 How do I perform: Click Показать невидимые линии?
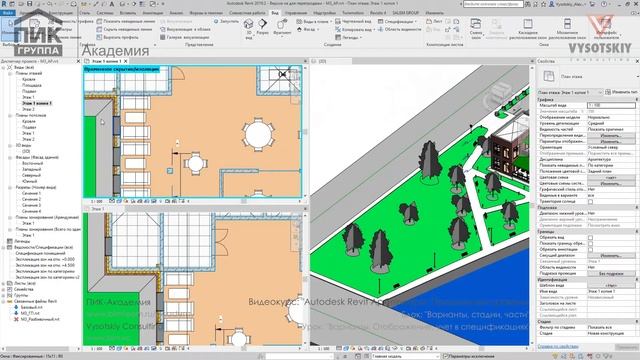pyautogui.click(x=126, y=21)
